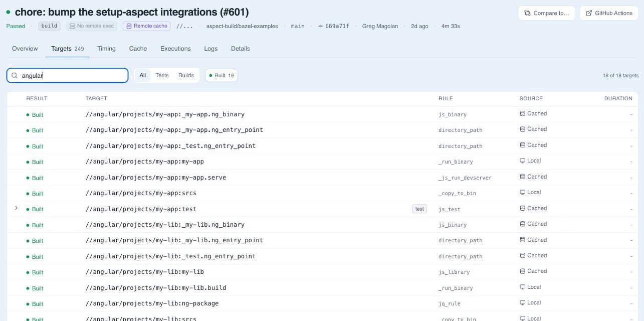Click Local monitor icon in my-app:srcs row
Screen dimensions: 644x321
[x=523, y=193]
